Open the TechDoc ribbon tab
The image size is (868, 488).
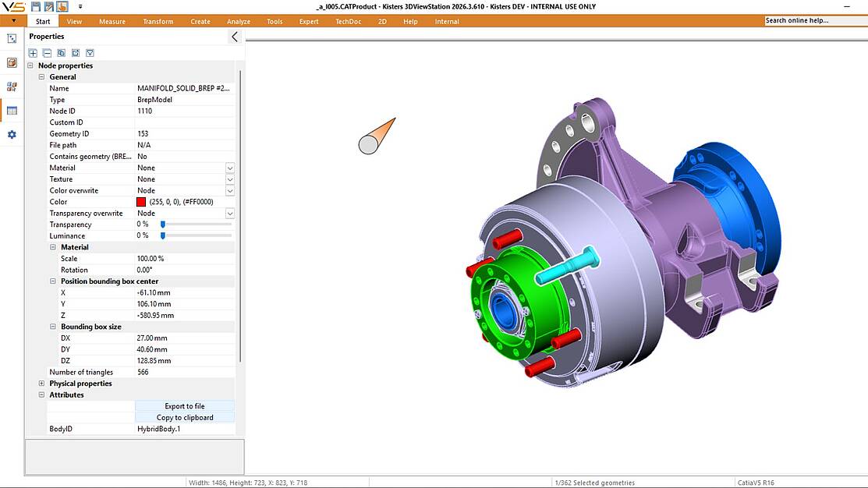point(348,22)
